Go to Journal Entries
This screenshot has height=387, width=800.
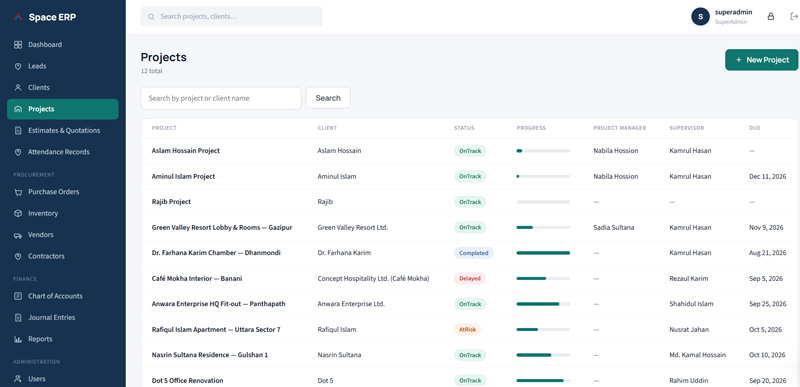63,318
